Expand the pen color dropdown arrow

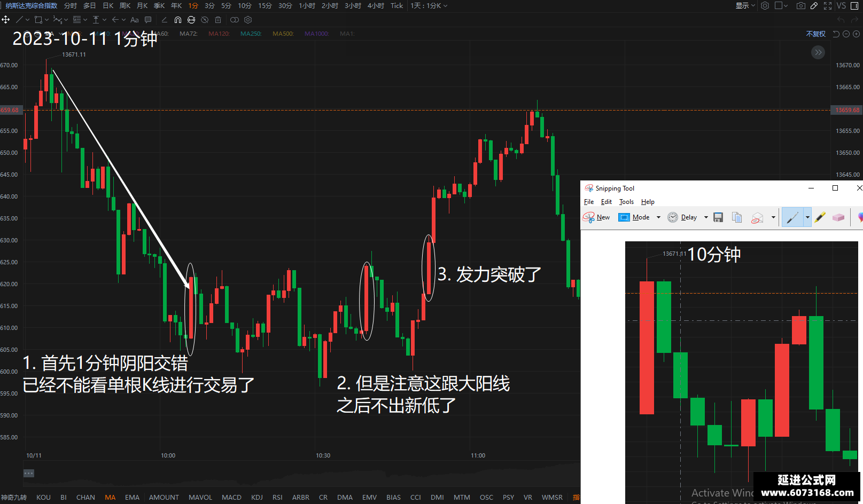[807, 217]
